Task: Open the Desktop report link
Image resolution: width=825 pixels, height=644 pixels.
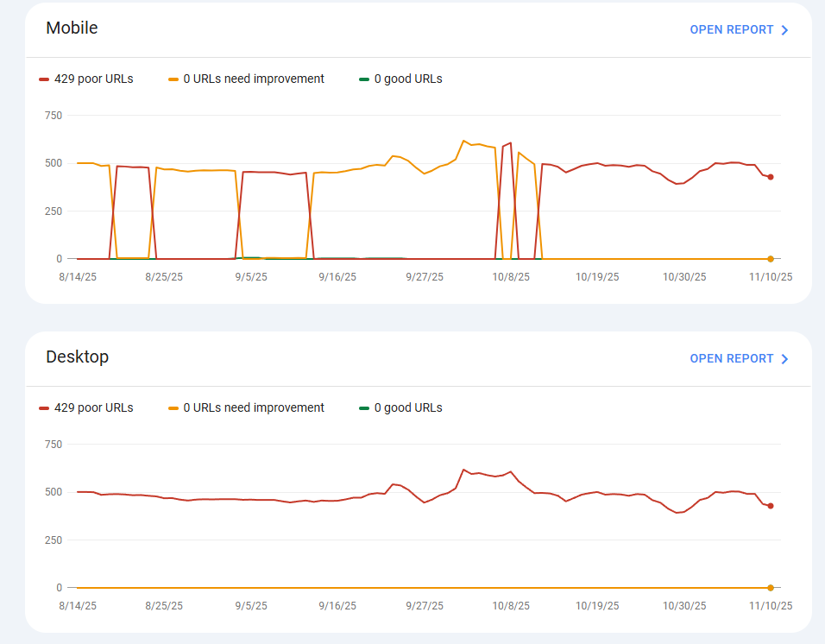Action: pos(732,359)
